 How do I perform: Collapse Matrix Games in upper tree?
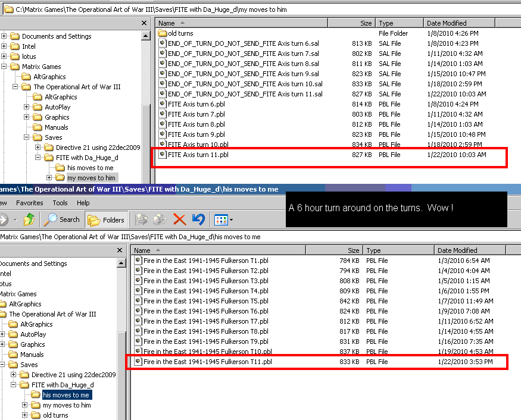tap(4, 67)
